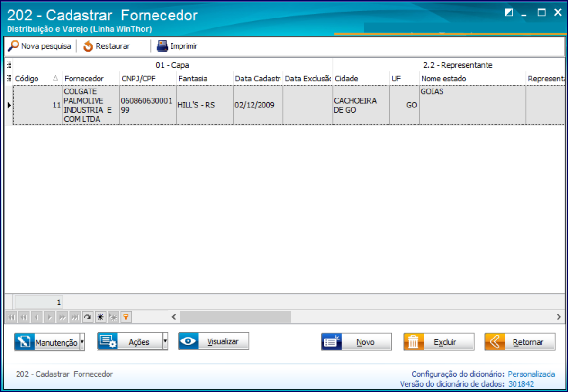Image resolution: width=568 pixels, height=392 pixels.
Task: Click the bookmark asterisk navigator button
Action: click(x=100, y=317)
